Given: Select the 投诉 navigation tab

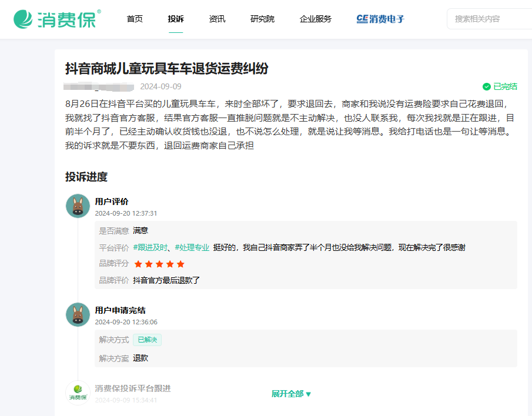Looking at the screenshot, I should click(176, 19).
